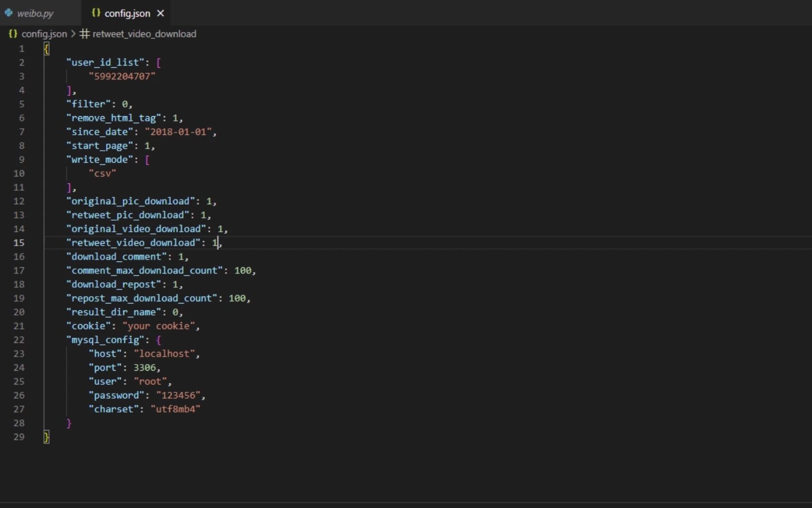Click the "start_page" key
Screen dimensions: 812x508
coord(100,146)
